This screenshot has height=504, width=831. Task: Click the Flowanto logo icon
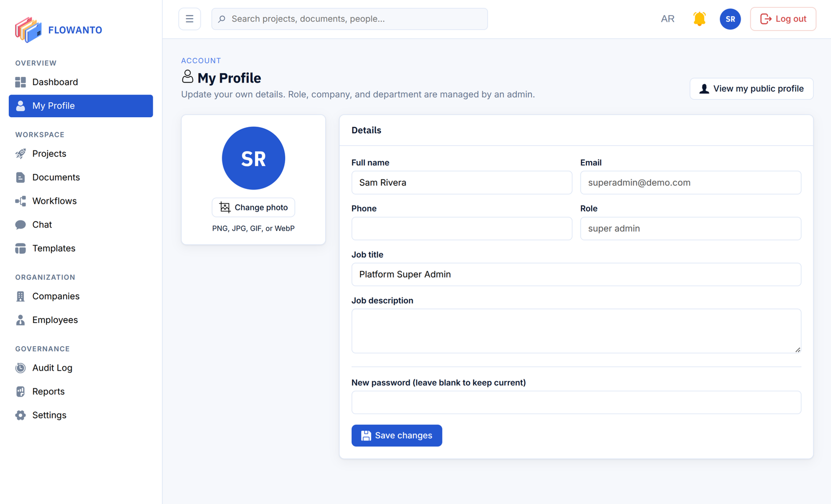pos(28,30)
